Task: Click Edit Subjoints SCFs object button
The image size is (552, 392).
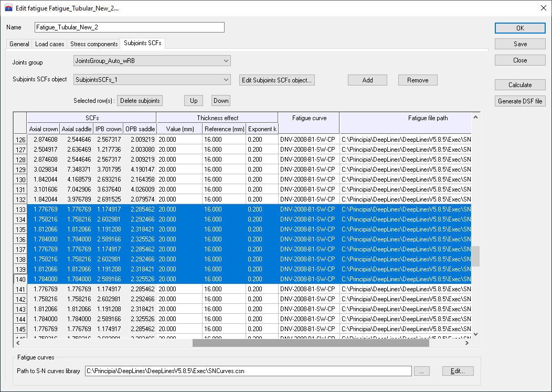Action: [x=277, y=80]
